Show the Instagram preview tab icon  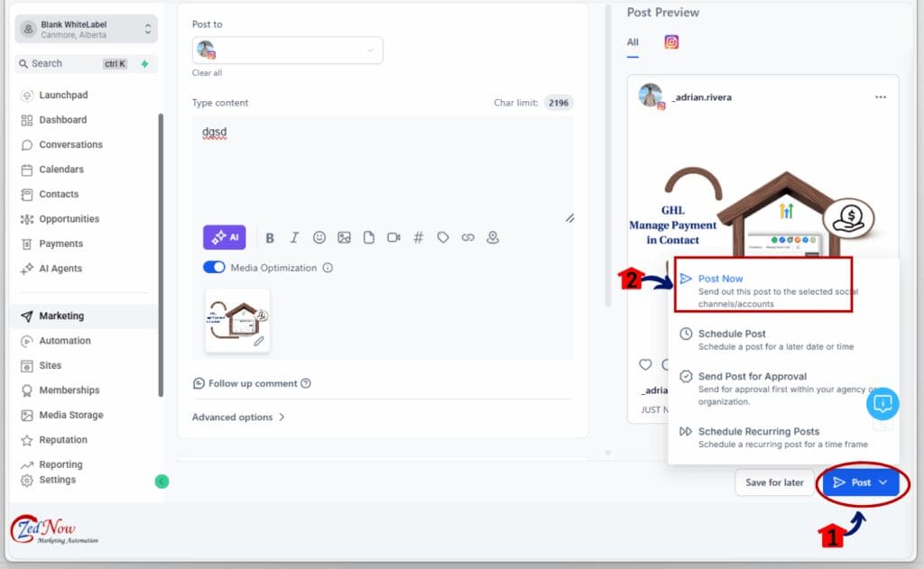[x=671, y=41]
